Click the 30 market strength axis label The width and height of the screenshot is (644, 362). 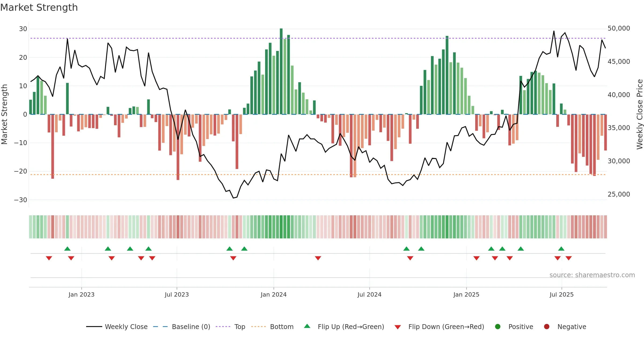(x=23, y=29)
